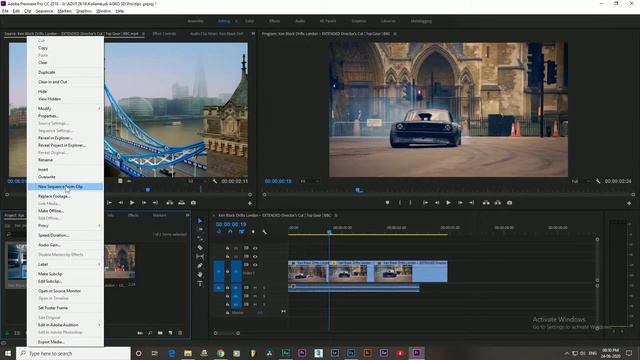Click the timeline wrench settings icon
The image size is (640, 360).
coord(264,232)
